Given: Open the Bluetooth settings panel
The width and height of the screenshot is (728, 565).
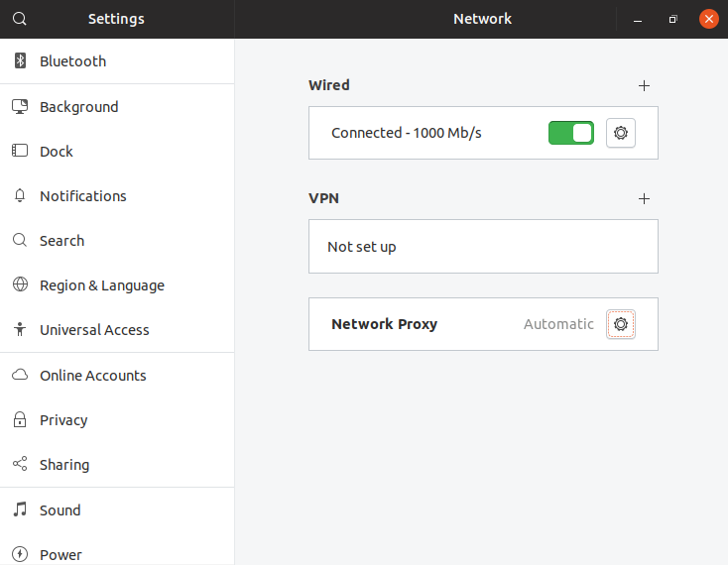Looking at the screenshot, I should coord(117,61).
